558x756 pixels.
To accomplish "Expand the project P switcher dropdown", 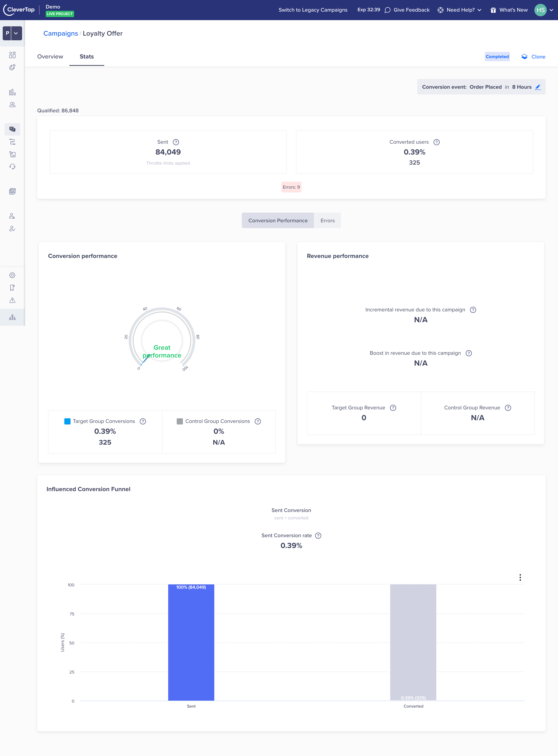I will 16,34.
